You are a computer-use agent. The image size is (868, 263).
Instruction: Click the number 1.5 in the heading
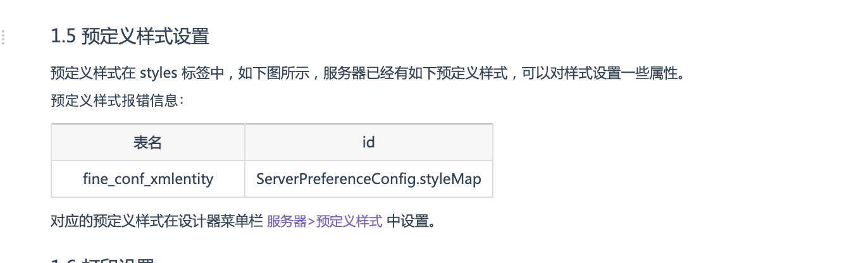64,37
